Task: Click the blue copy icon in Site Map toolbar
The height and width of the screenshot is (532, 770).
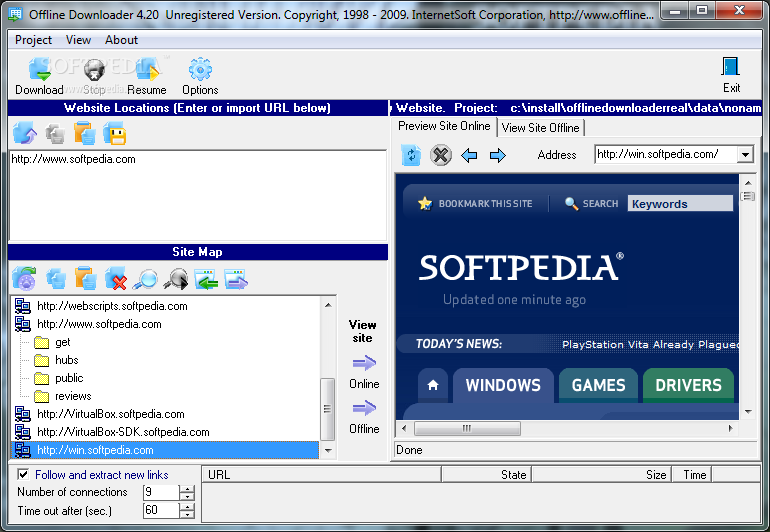Action: coord(56,279)
